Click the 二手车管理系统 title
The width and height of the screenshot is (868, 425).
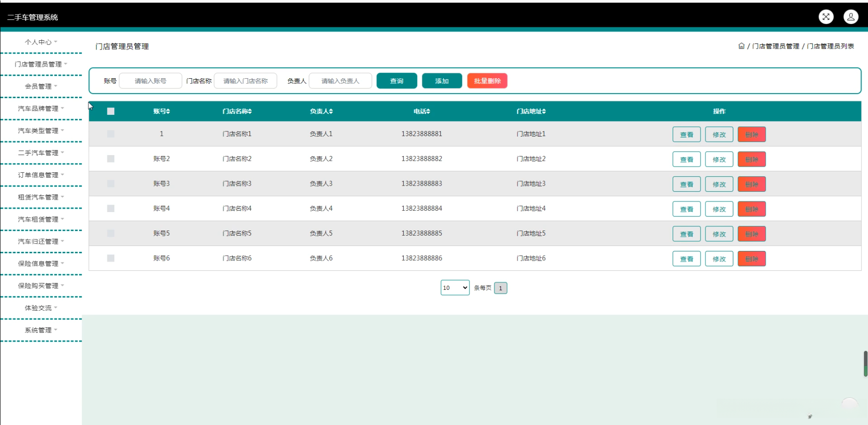(x=32, y=17)
